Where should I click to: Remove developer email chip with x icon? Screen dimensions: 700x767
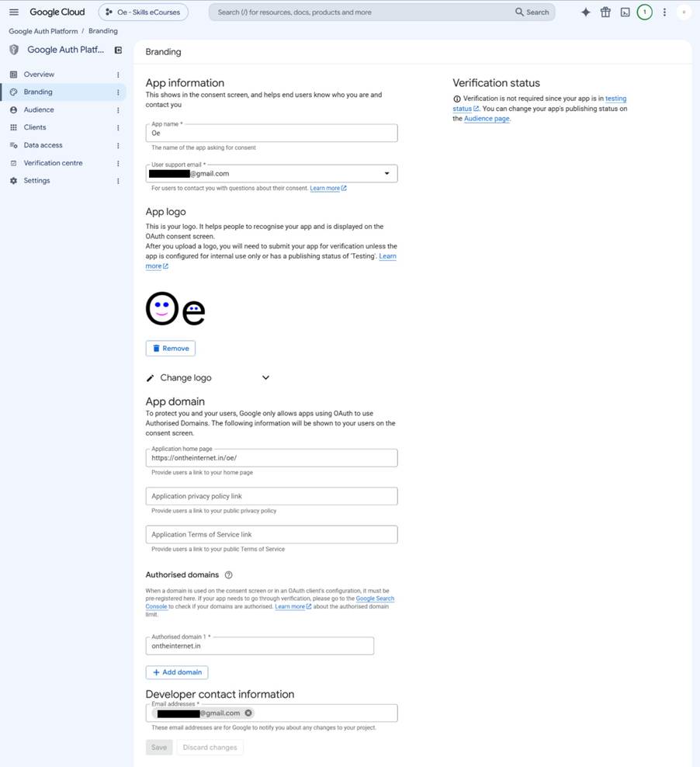[248, 713]
